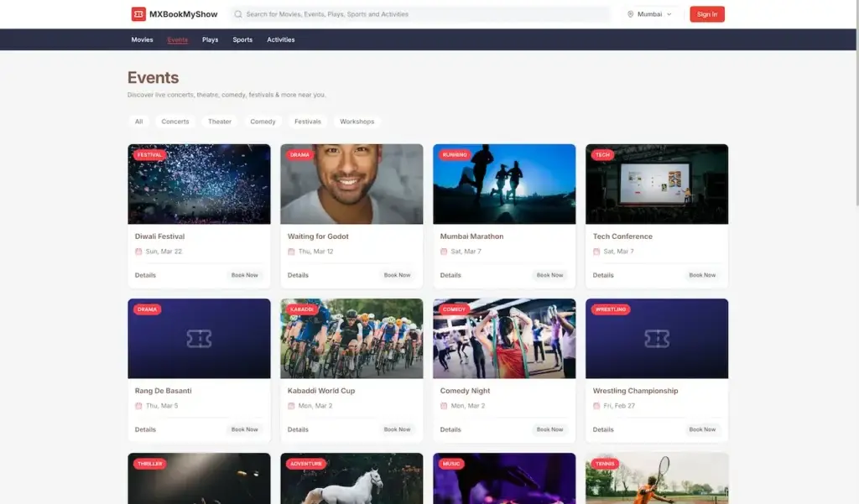The width and height of the screenshot is (859, 504).
Task: Switch to the Sports tab
Action: click(242, 39)
